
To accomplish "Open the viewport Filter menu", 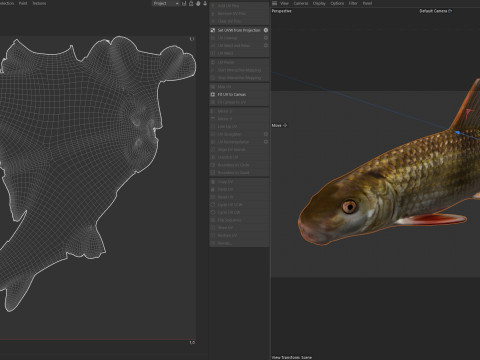I will 353,3.
